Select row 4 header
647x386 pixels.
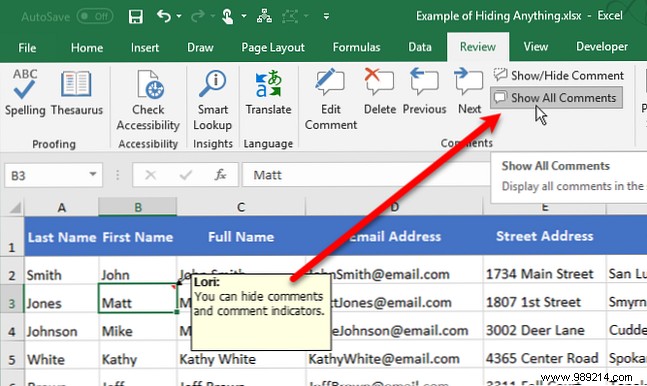(12, 331)
